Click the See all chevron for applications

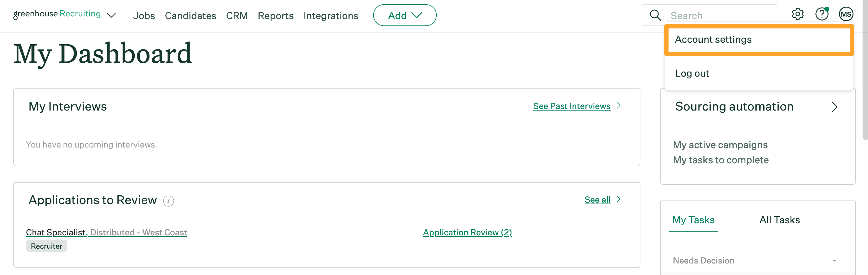pyautogui.click(x=619, y=199)
